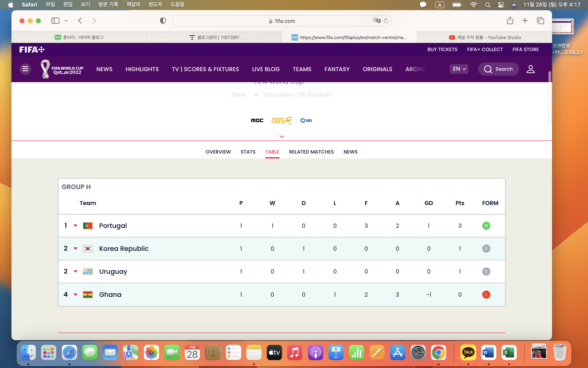Viewport: 588px width, 368px height.
Task: Click the fifa.com address bar
Action: click(x=282, y=21)
